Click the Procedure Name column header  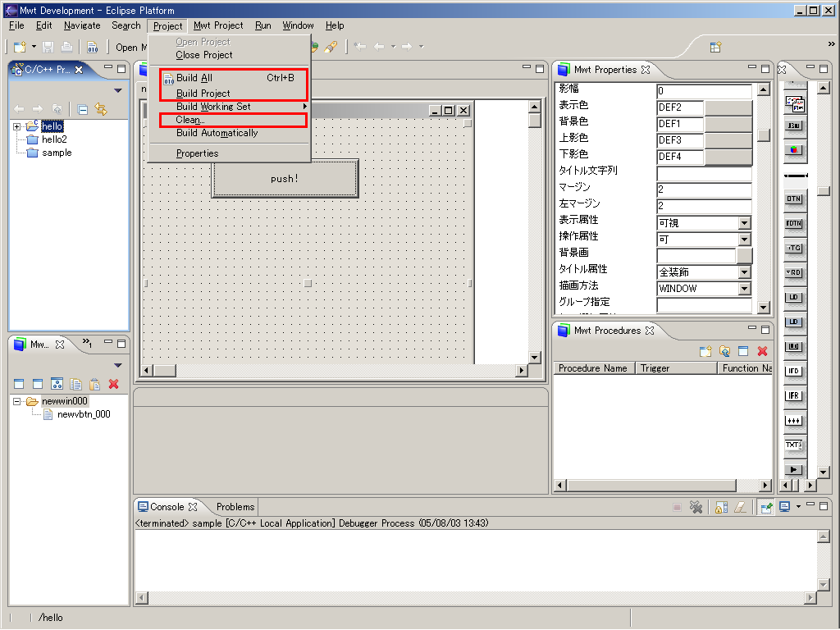pos(594,368)
